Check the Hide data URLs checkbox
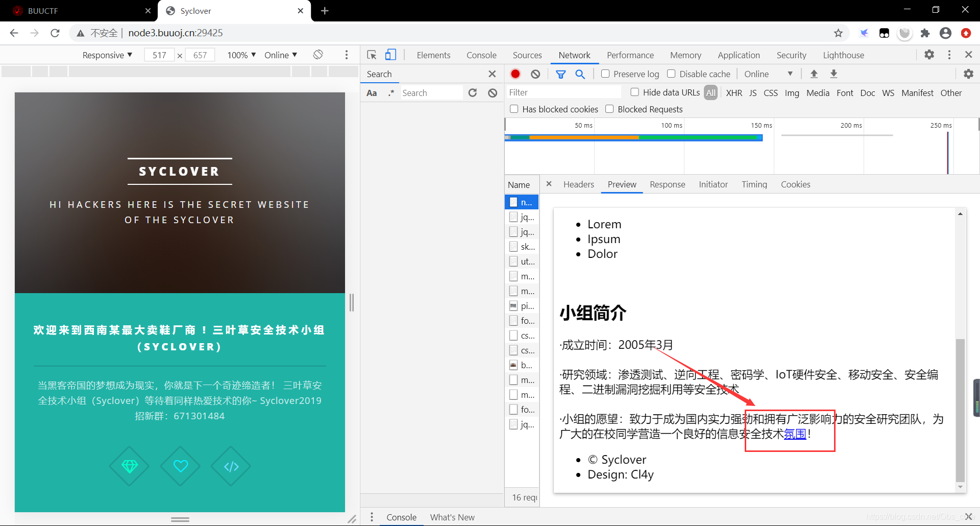Viewport: 980px width, 526px height. click(635, 92)
